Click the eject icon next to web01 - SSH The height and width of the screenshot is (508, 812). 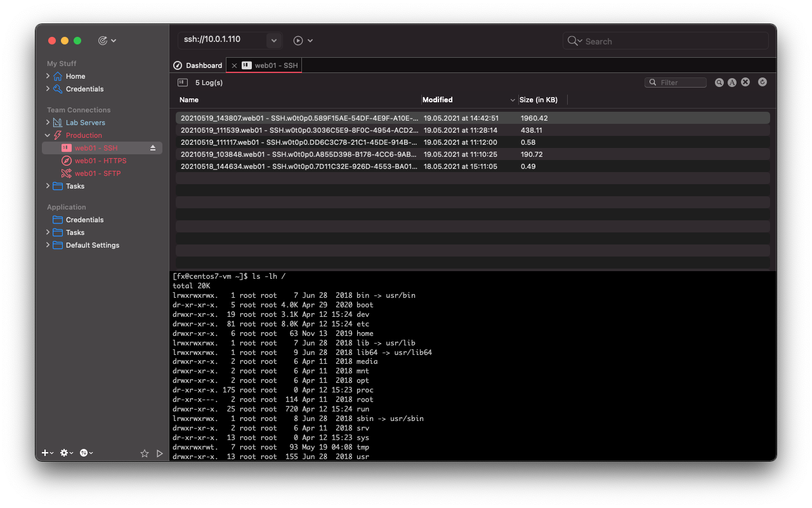click(x=152, y=147)
